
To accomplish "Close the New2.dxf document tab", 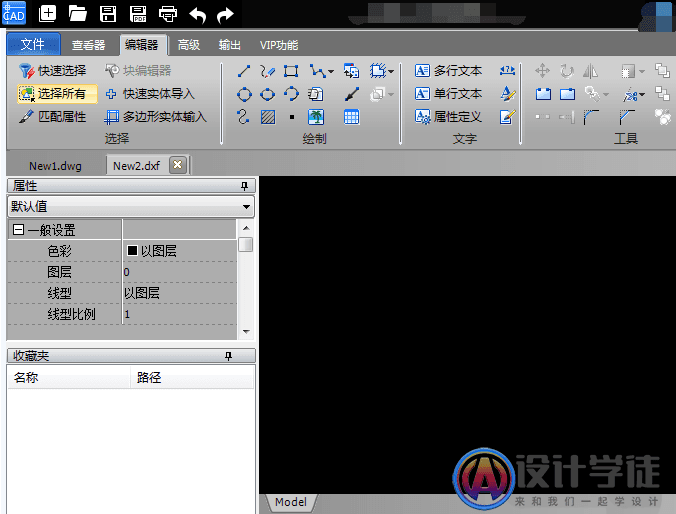I will [178, 165].
